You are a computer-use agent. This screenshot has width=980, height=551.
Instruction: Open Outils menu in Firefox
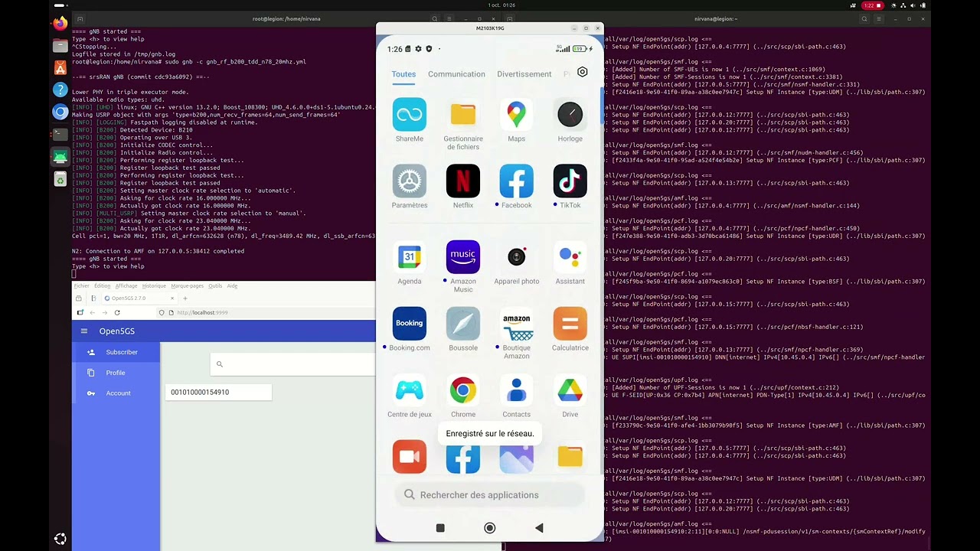coord(215,286)
